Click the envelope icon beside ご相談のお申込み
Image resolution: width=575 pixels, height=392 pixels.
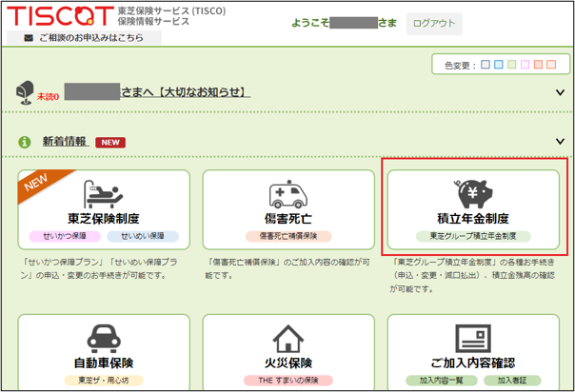[x=29, y=38]
